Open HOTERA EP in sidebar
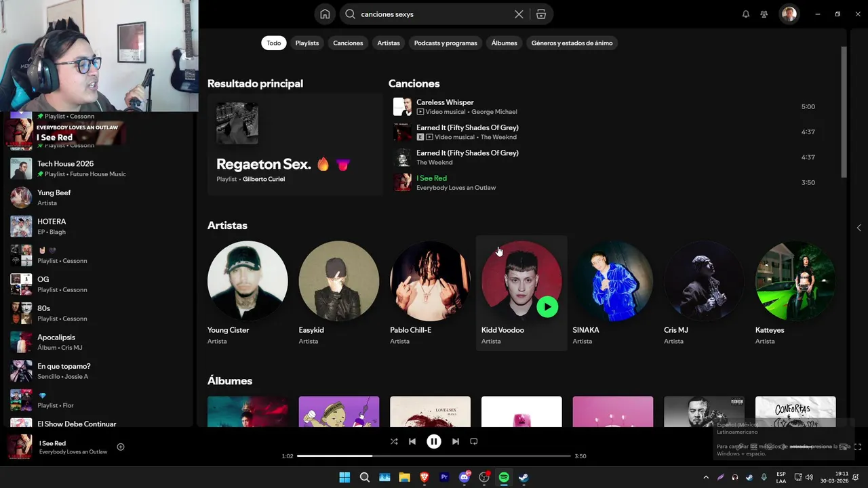This screenshot has width=868, height=488. [98, 226]
